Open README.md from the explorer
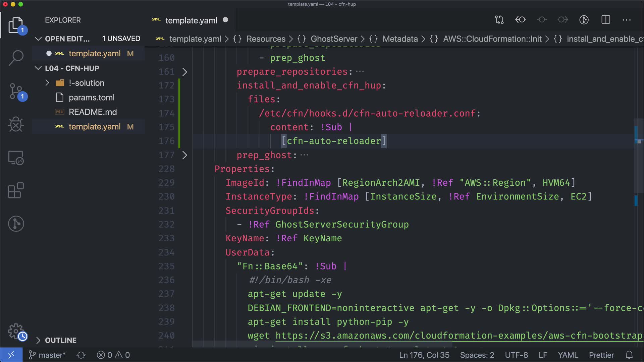This screenshot has width=644, height=362. pyautogui.click(x=93, y=112)
